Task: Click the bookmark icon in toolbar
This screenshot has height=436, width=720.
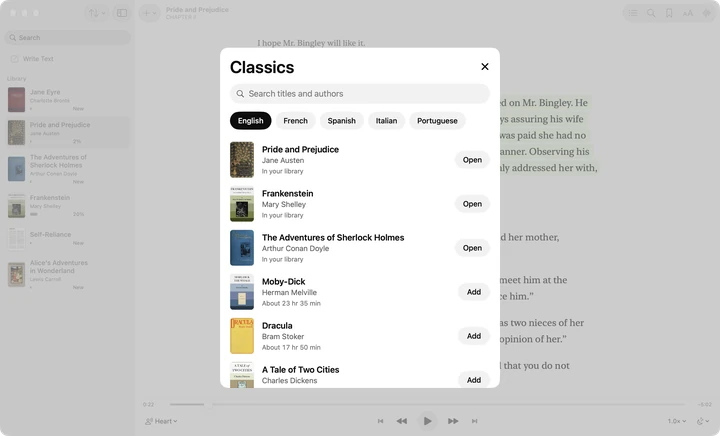Action: tap(669, 13)
